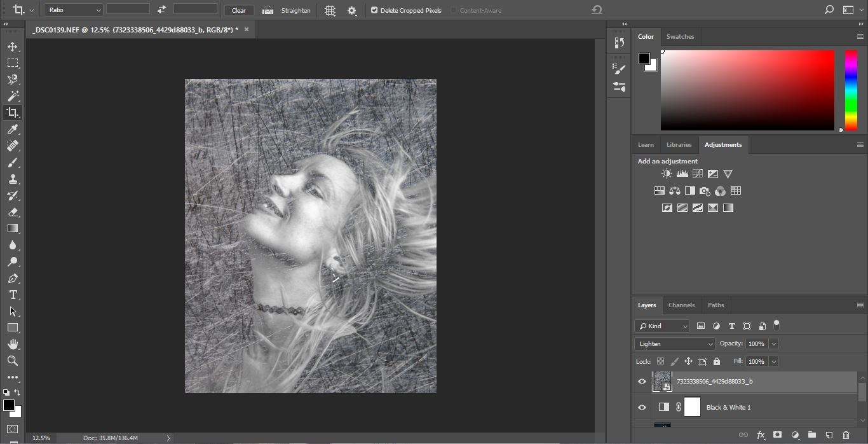
Task: Open the crop Ratio preset dropdown
Action: (74, 10)
